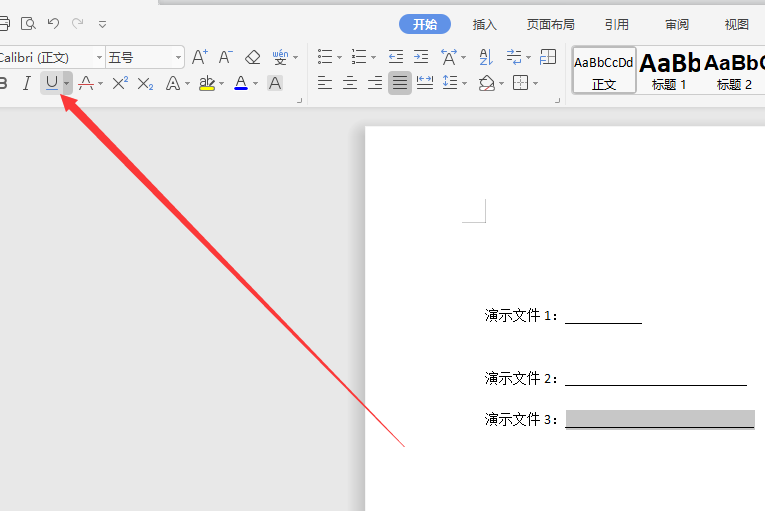Increase paragraph indent
Viewport: 765px width, 511px height.
[x=421, y=57]
